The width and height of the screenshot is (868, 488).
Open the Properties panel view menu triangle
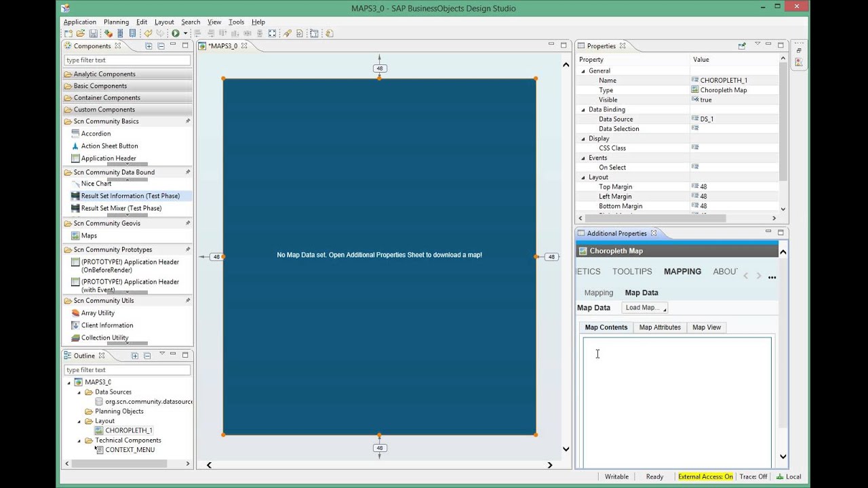click(x=757, y=44)
